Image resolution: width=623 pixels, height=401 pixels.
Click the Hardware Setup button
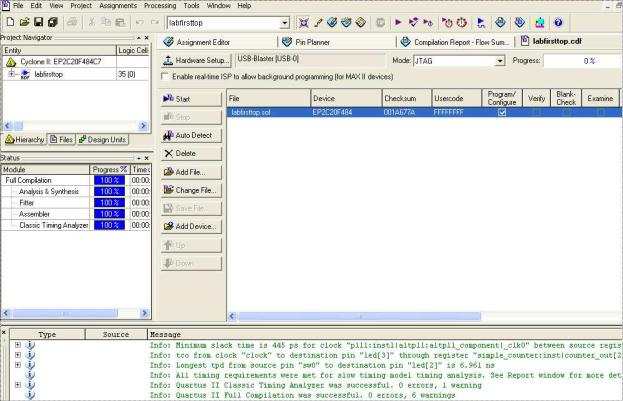(x=196, y=61)
